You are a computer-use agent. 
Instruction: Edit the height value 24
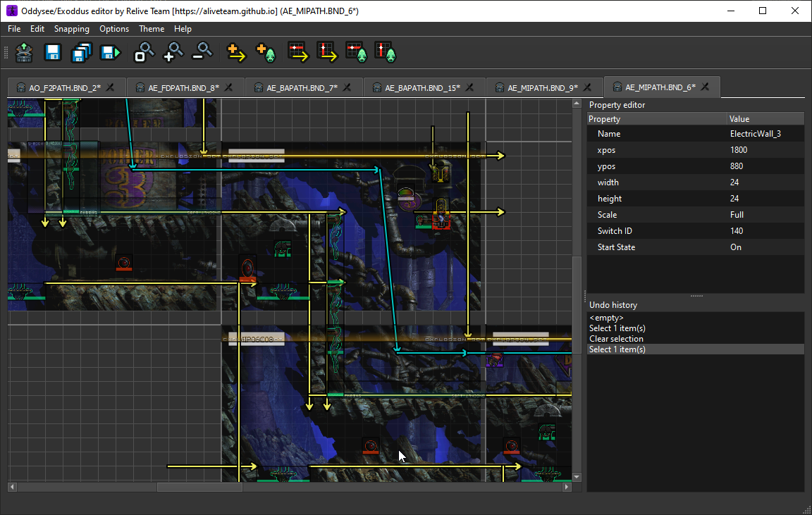(766, 198)
